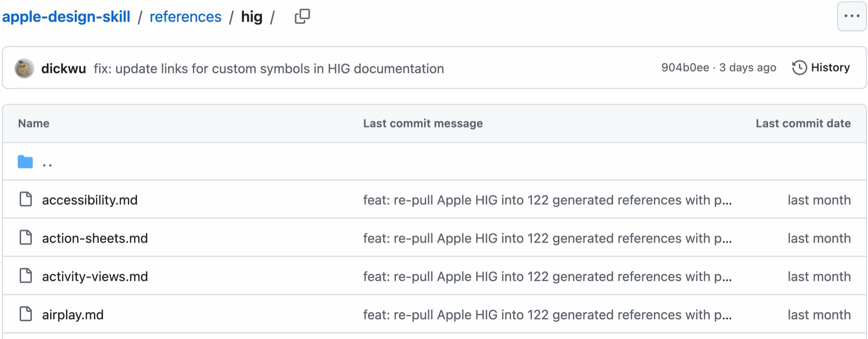Click the 'hig' current folder breadcrumb
Screen dimensions: 868x339
pos(252,17)
